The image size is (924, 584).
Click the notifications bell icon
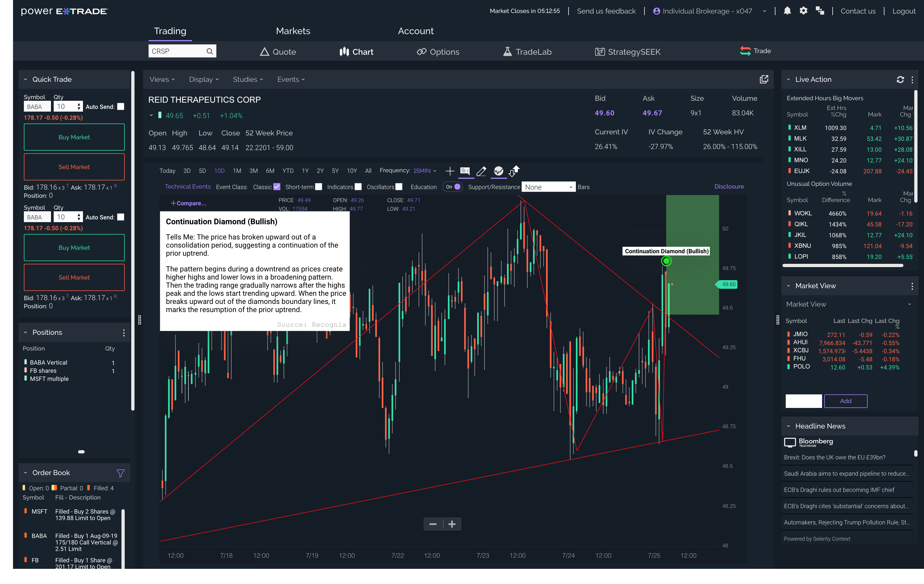pyautogui.click(x=787, y=11)
